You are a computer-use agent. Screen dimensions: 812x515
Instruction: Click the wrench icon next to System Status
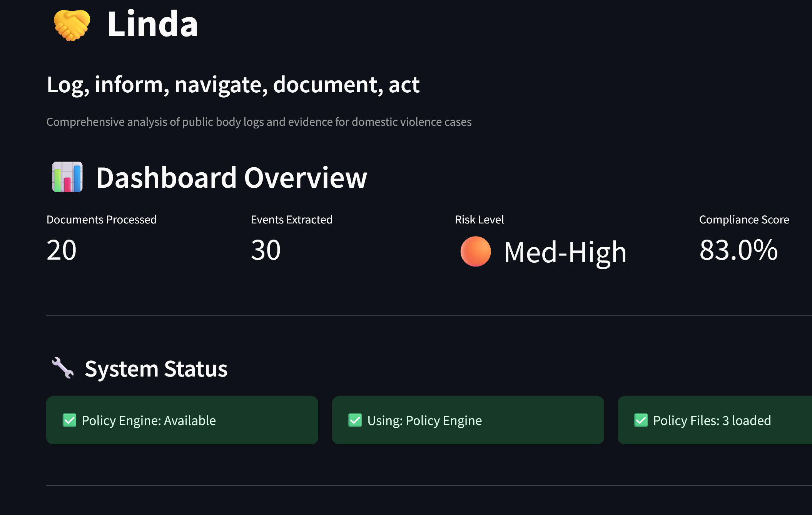(62, 368)
